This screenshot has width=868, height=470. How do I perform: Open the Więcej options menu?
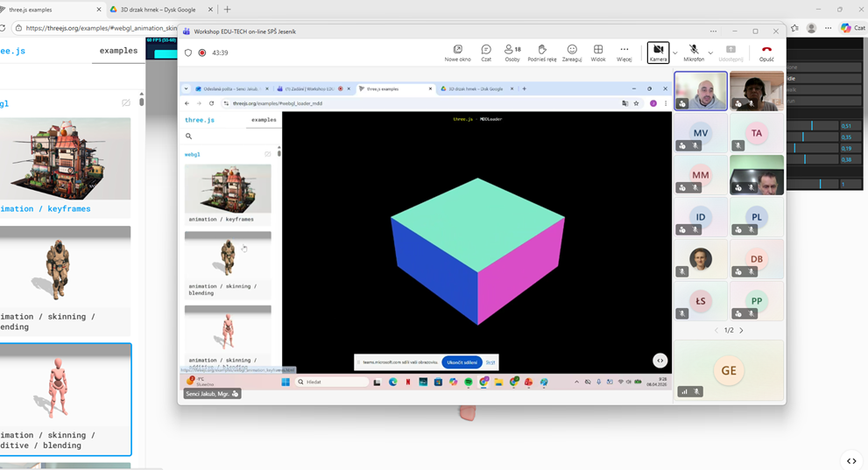[624, 53]
